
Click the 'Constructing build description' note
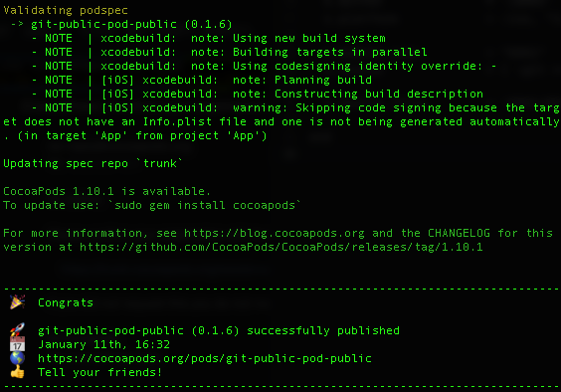coord(379,94)
